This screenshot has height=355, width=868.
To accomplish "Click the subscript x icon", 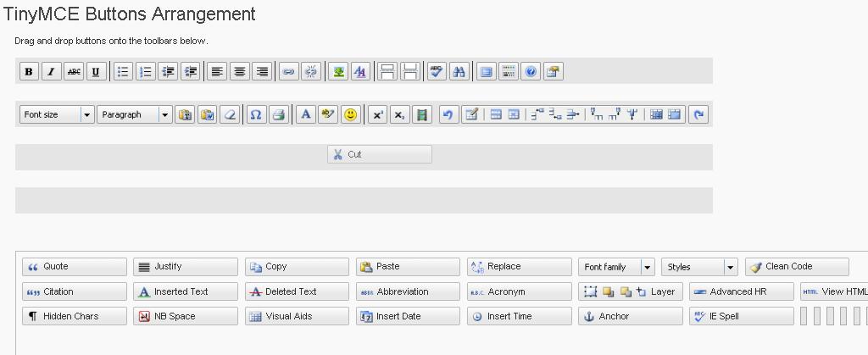I will click(400, 114).
